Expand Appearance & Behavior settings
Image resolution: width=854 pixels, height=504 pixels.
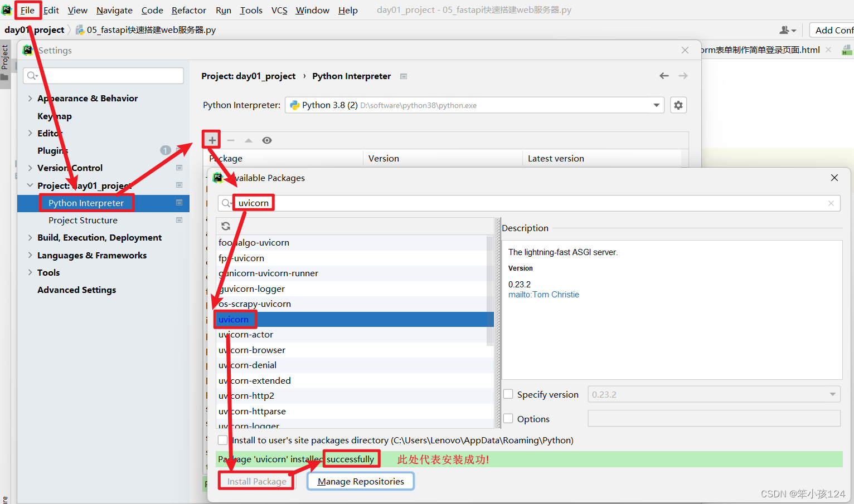30,98
